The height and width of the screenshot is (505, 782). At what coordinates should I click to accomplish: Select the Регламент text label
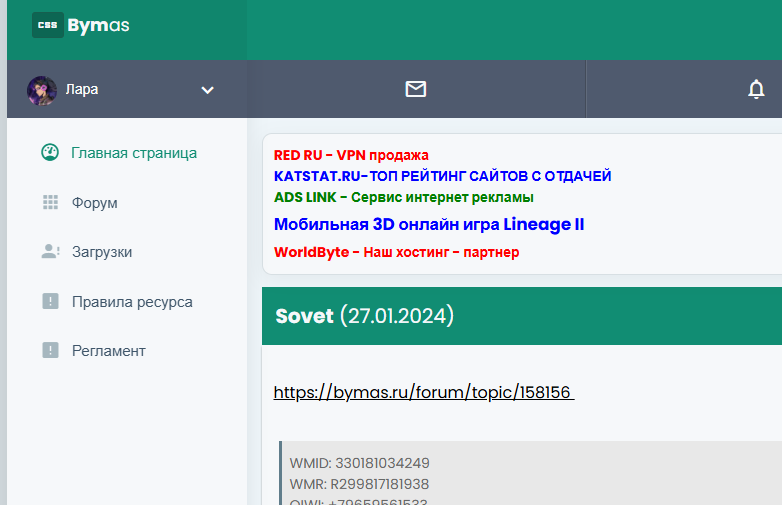point(109,351)
